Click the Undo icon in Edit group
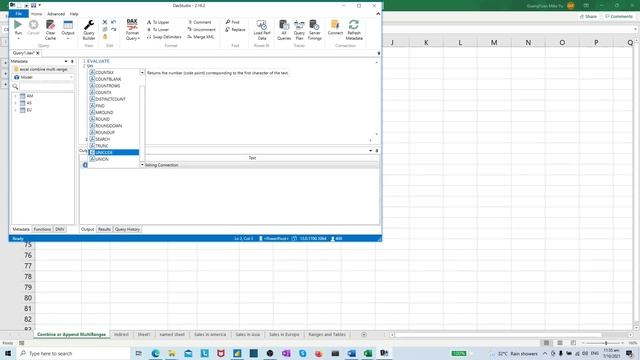 (x=113, y=22)
